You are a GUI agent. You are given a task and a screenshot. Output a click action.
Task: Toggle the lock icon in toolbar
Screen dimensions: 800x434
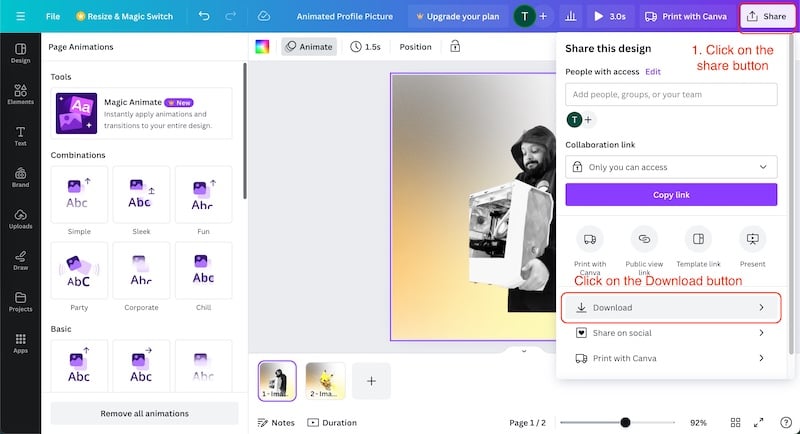click(455, 46)
